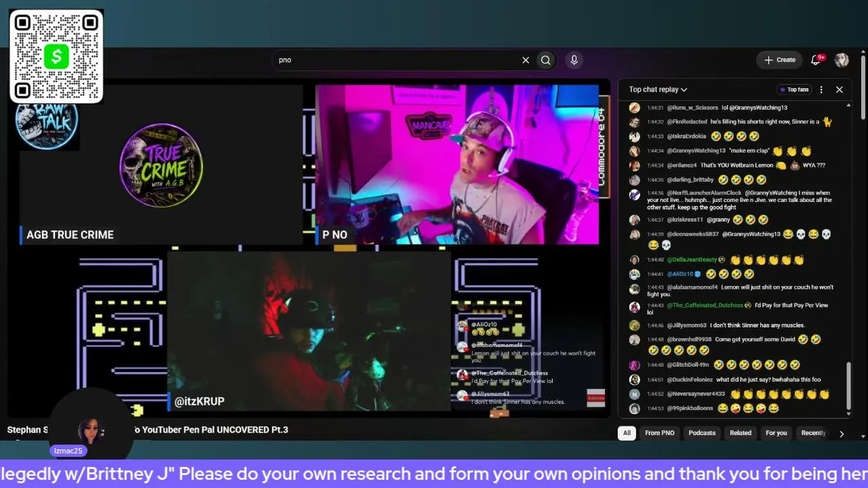Click @kriskress11 chat avatar
868x488 pixels.
pyautogui.click(x=635, y=220)
